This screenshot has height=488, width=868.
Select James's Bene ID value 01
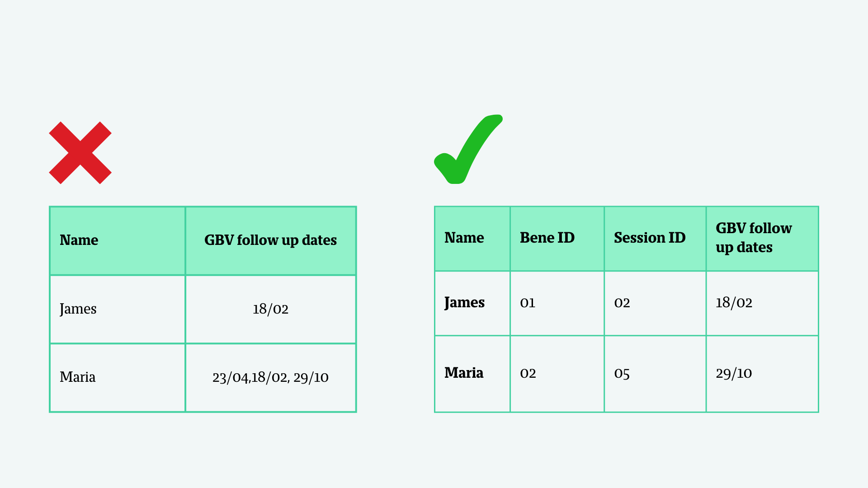(557, 303)
